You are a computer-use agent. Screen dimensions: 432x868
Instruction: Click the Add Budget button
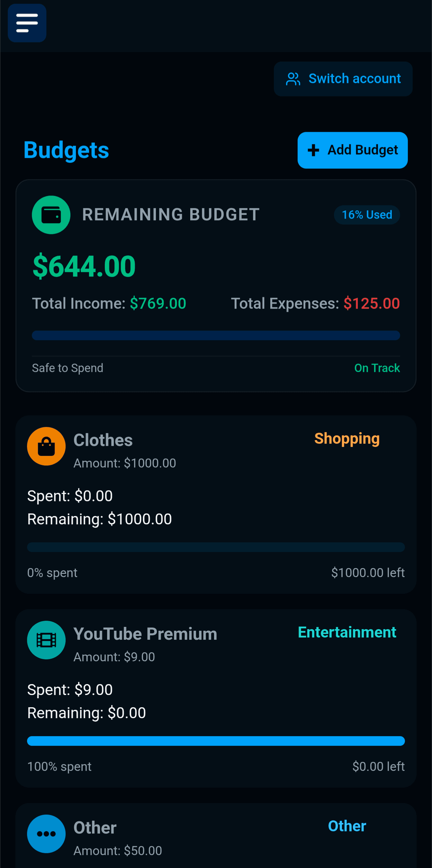pos(353,150)
